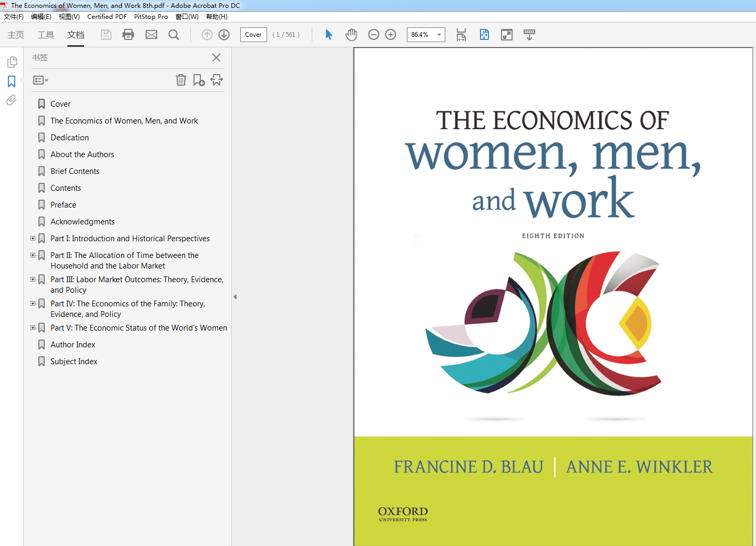Open the zoom level dropdown arrow

[439, 35]
